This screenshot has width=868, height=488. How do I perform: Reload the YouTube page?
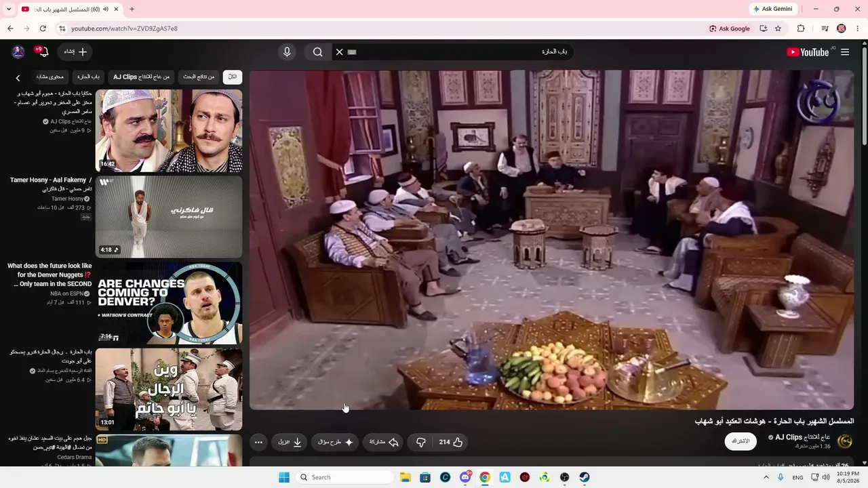click(43, 28)
